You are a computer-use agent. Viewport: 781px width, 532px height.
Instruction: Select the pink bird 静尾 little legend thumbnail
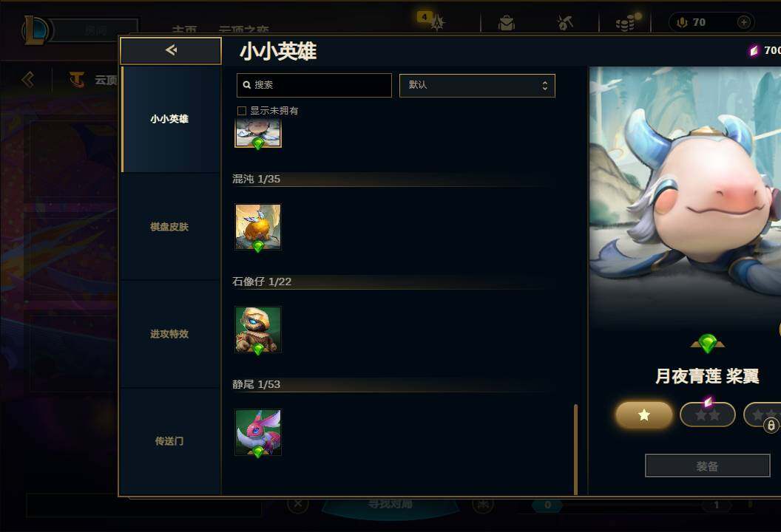coord(258,432)
